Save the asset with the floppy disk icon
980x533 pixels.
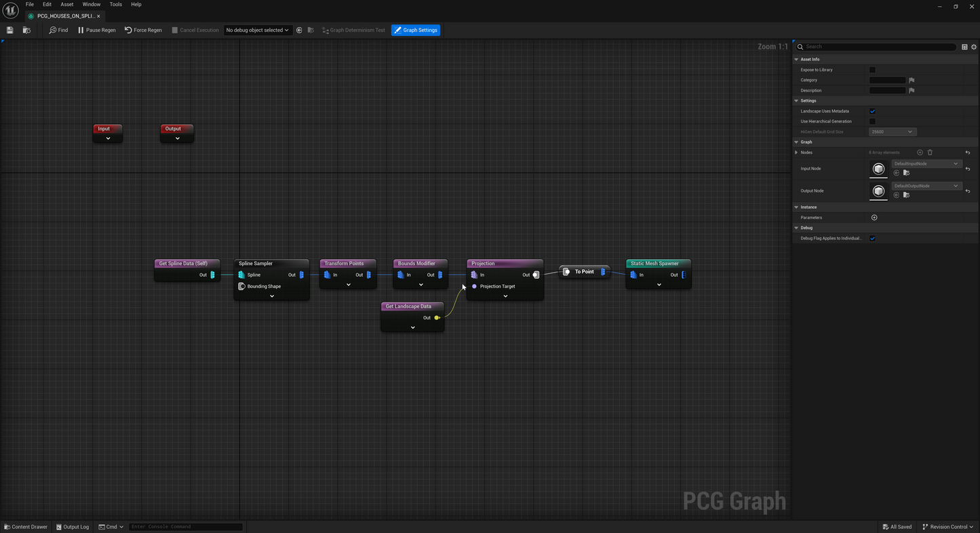[x=9, y=30]
